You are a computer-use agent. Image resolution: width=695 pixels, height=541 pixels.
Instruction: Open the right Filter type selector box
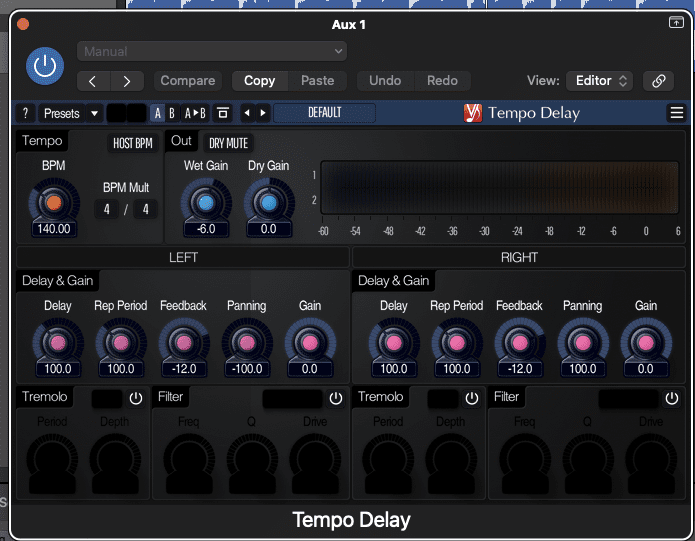click(629, 399)
